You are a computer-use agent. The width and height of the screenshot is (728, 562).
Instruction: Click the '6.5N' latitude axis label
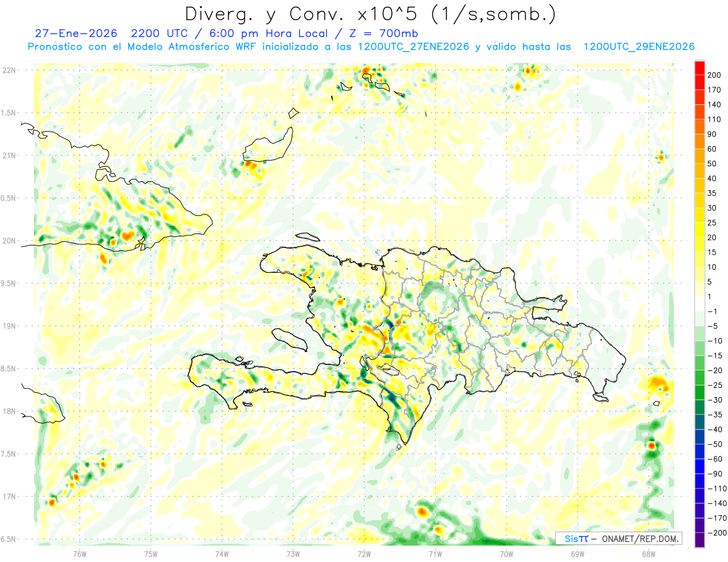click(x=8, y=539)
